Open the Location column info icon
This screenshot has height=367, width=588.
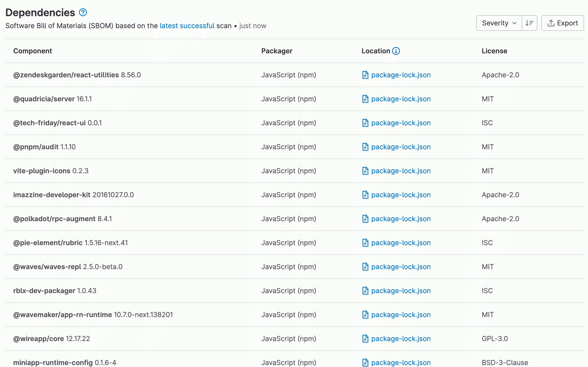pyautogui.click(x=396, y=51)
